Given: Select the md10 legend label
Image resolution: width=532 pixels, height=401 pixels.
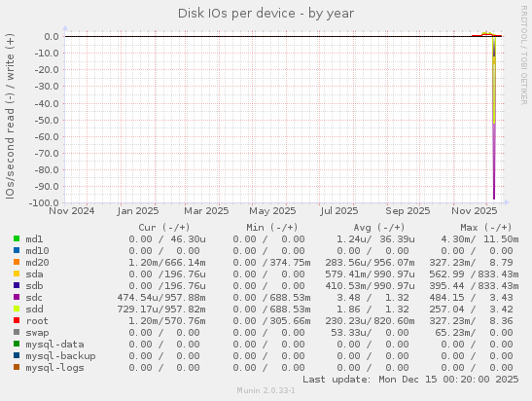Looking at the screenshot, I should pyautogui.click(x=37, y=251).
